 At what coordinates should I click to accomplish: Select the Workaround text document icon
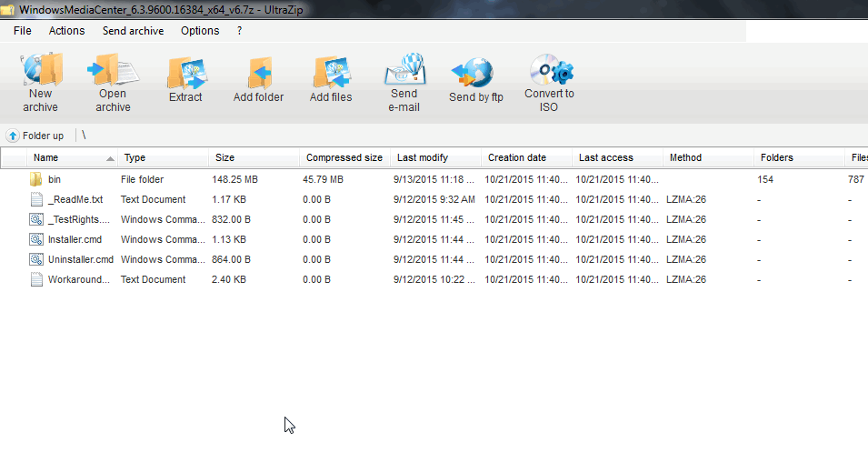pos(36,279)
